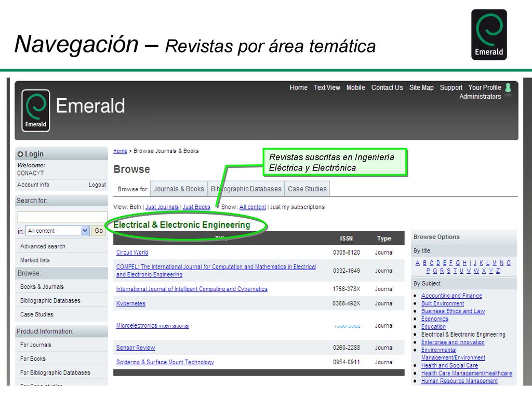This screenshot has height=399, width=532.
Task: Browse Bibliographic Databases in sidebar
Action: 50,301
